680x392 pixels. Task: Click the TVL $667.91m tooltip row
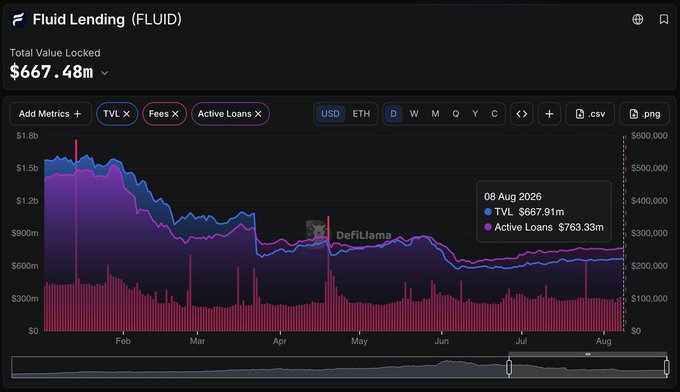524,212
